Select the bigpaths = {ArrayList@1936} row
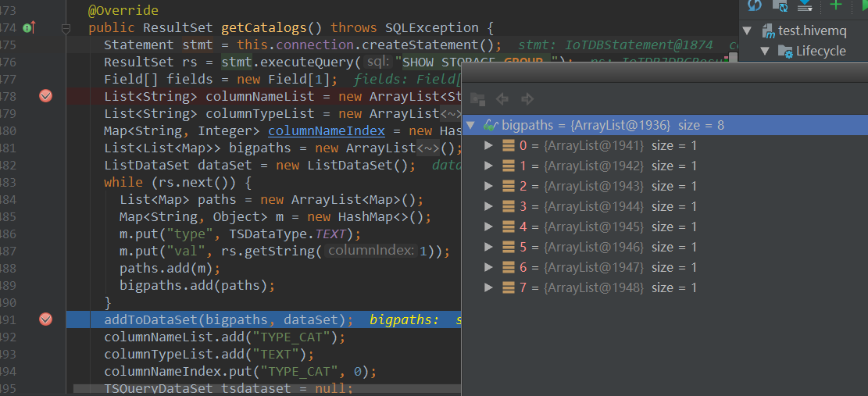The height and width of the screenshot is (396, 868). click(x=666, y=126)
